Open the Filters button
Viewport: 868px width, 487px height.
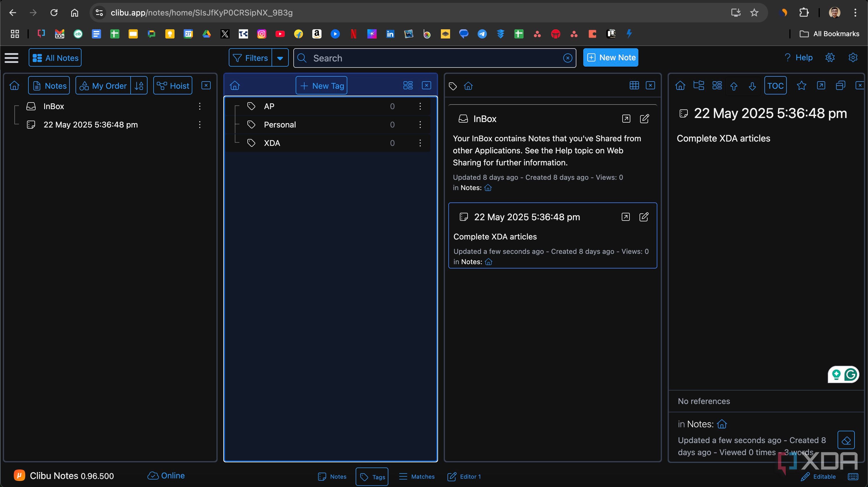coord(250,58)
